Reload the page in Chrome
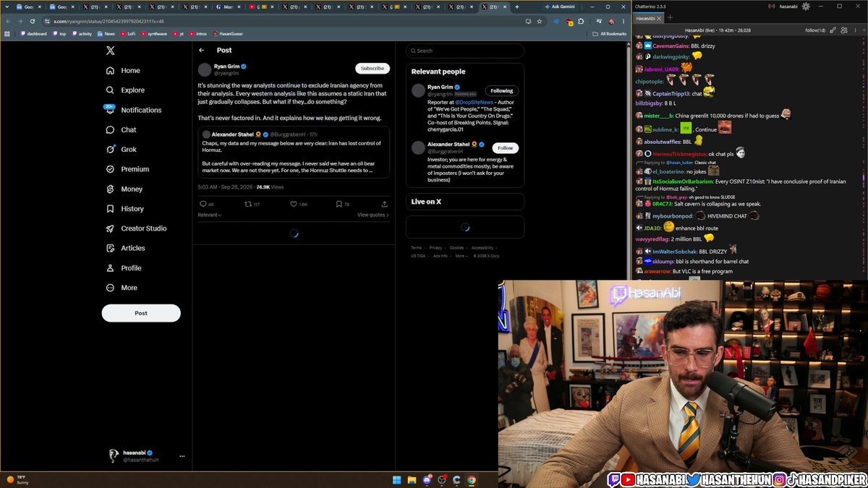 click(33, 22)
